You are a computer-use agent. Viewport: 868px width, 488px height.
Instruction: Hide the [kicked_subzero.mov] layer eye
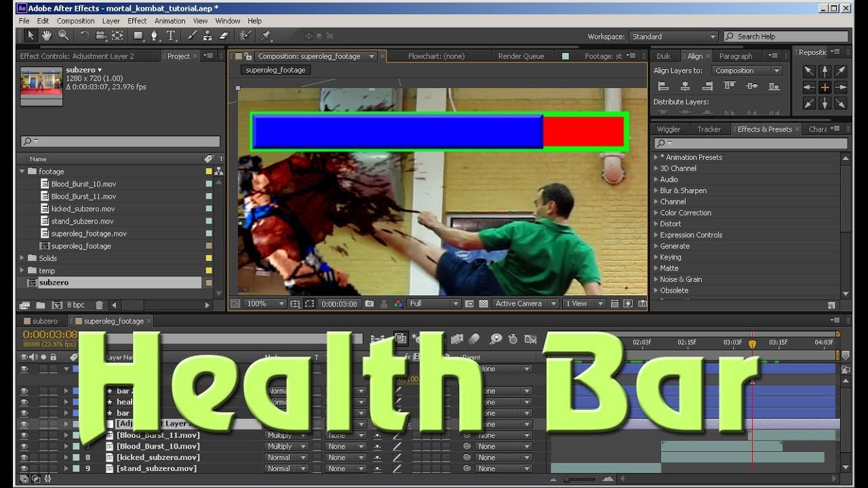point(24,457)
